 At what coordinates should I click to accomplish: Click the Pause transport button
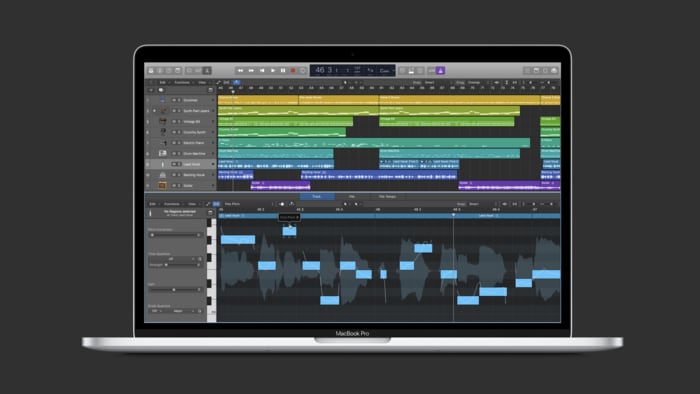[x=283, y=71]
